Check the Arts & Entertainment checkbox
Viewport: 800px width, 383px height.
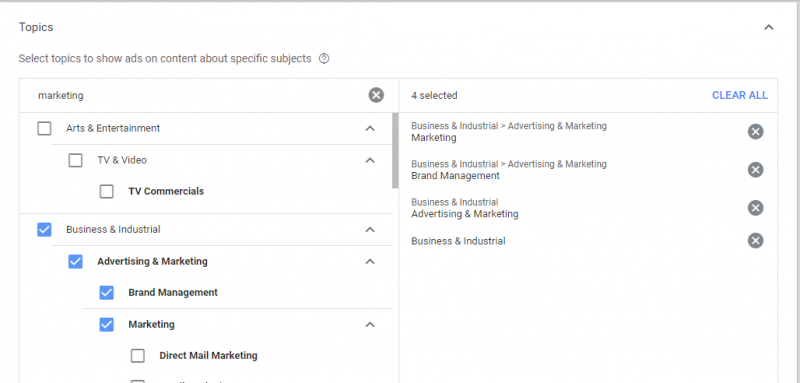(44, 129)
